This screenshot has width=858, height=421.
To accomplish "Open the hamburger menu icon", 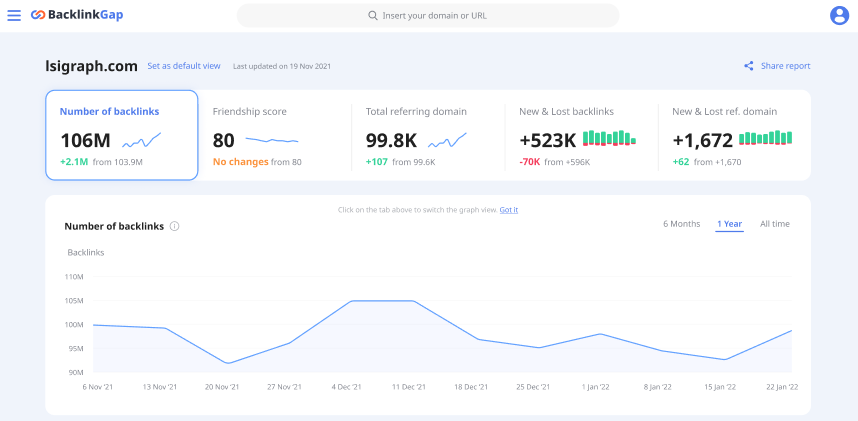I will pos(14,15).
